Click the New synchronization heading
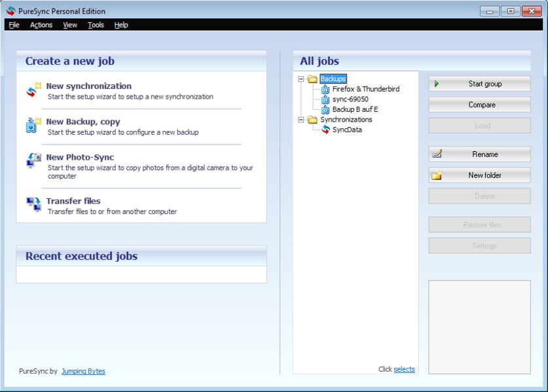The width and height of the screenshot is (548, 392). click(89, 86)
